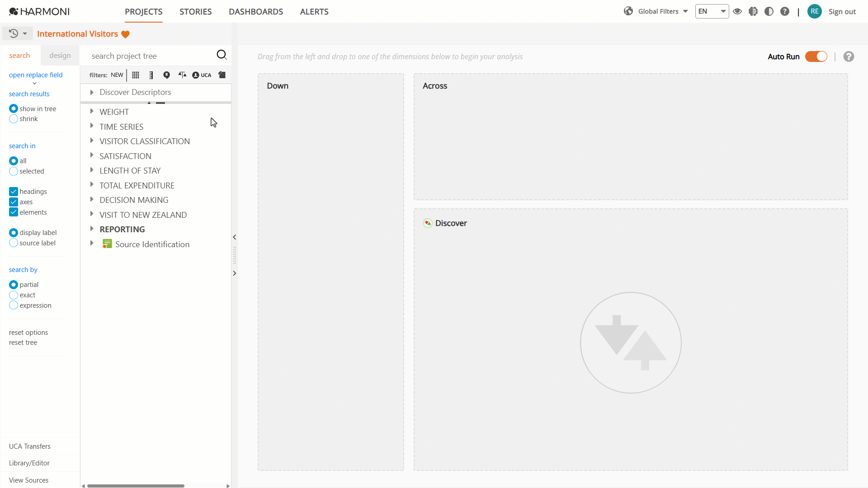Click the up arrow on tree splitter
The image size is (868, 488).
tap(149, 103)
